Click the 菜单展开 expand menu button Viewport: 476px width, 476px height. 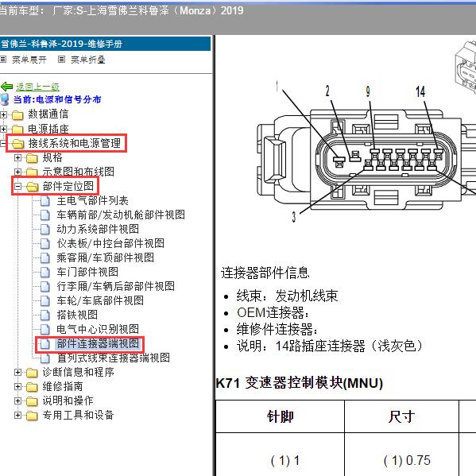click(29, 60)
